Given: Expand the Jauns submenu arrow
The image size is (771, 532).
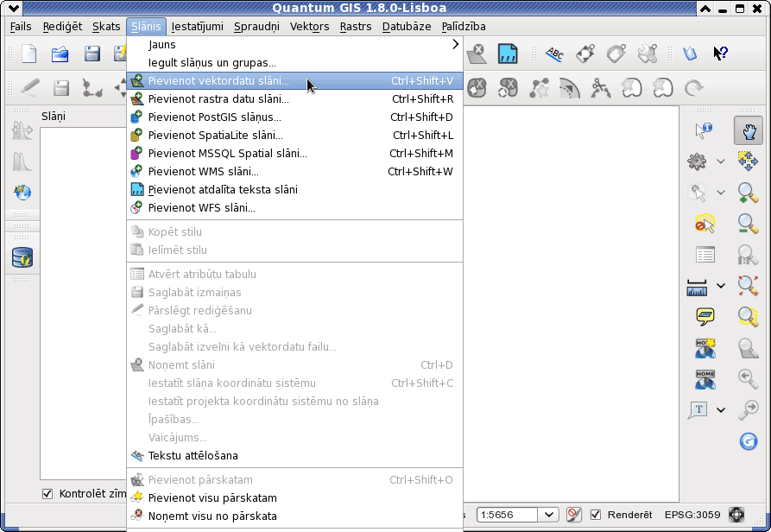Looking at the screenshot, I should pyautogui.click(x=455, y=44).
